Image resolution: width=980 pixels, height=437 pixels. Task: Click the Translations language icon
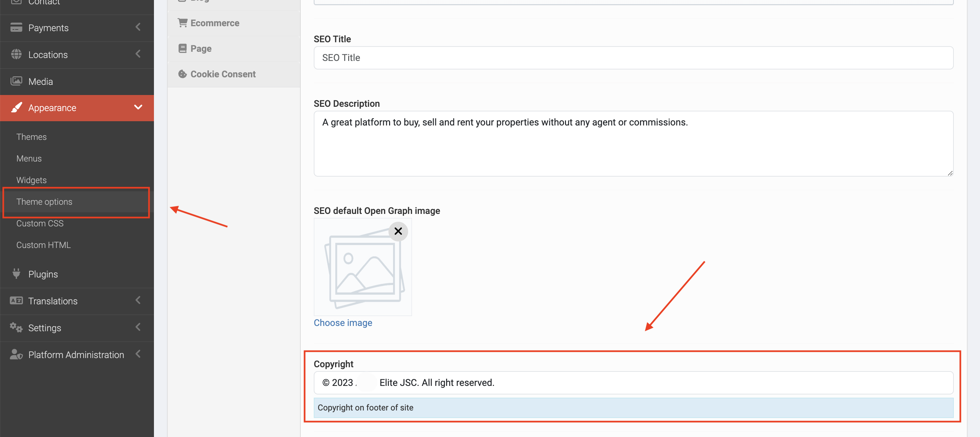pyautogui.click(x=16, y=300)
